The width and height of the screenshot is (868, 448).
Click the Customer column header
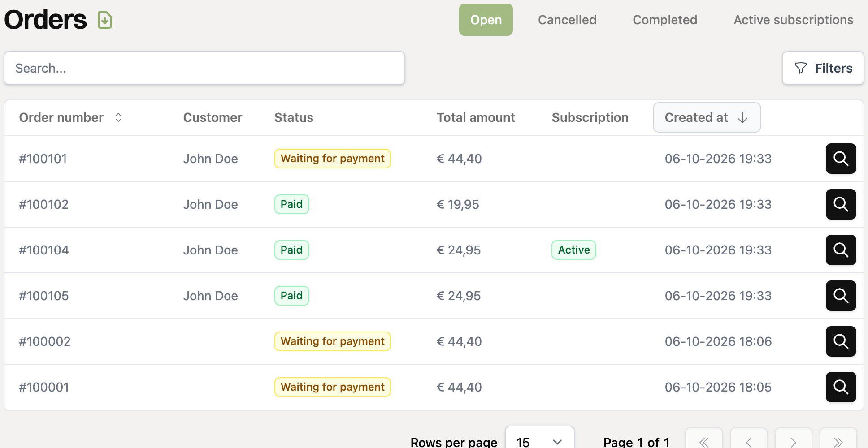pyautogui.click(x=213, y=117)
